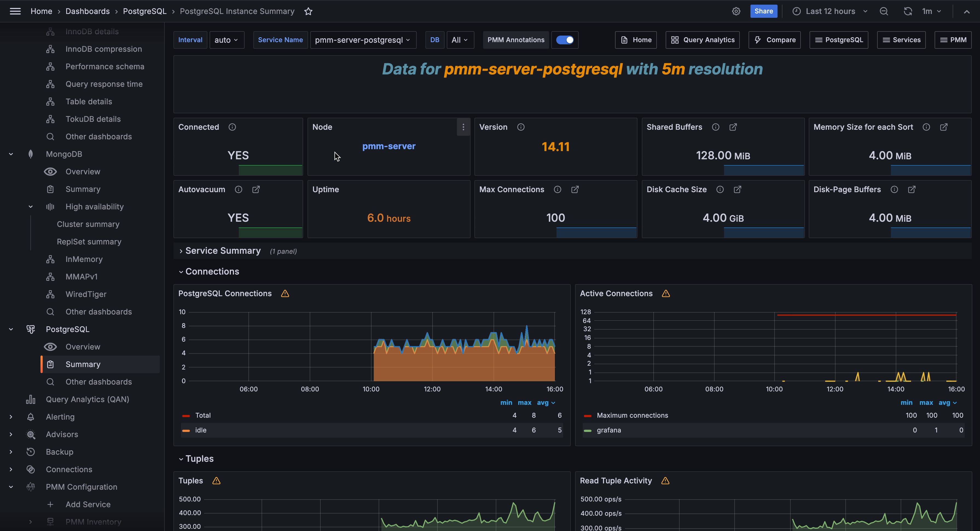Open the DB All dropdown

click(x=460, y=40)
